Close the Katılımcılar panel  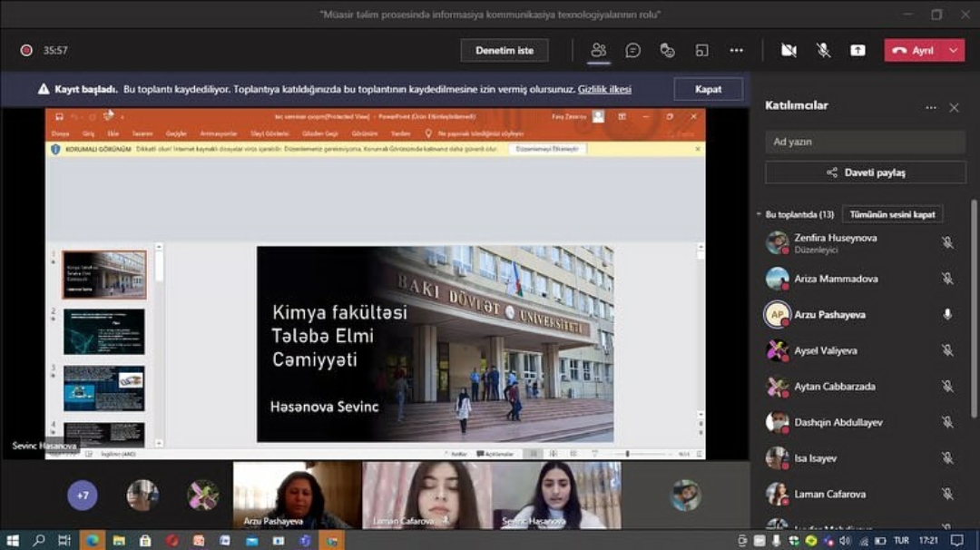point(954,107)
